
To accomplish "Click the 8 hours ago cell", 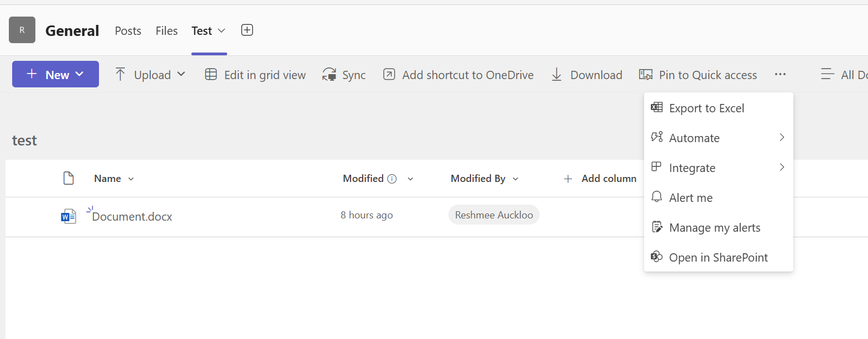I will tap(367, 215).
